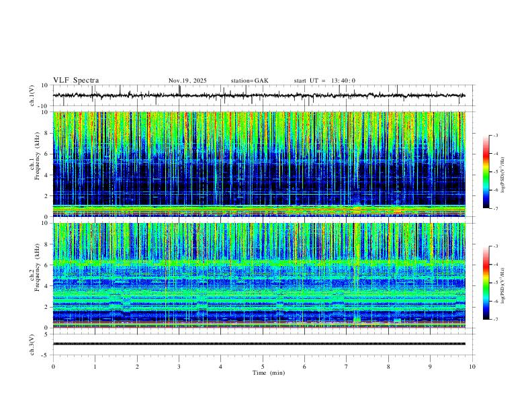This screenshot has width=532, height=411.
Task: Click the "Time (min)" x-axis label
Action: coord(269,373)
